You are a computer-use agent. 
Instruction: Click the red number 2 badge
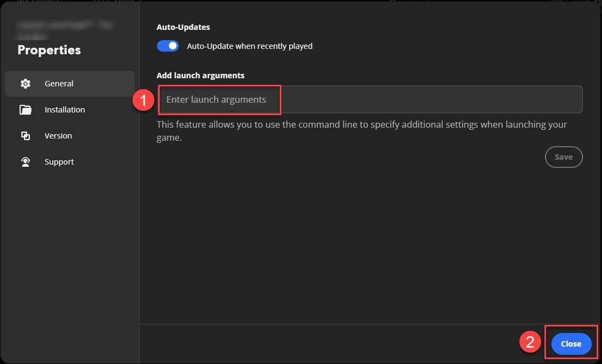530,343
